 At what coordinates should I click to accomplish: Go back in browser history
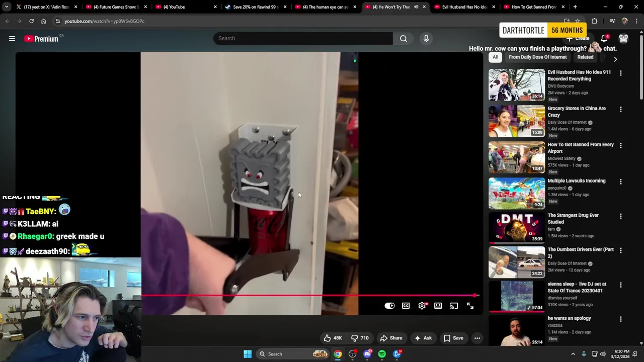point(7,21)
